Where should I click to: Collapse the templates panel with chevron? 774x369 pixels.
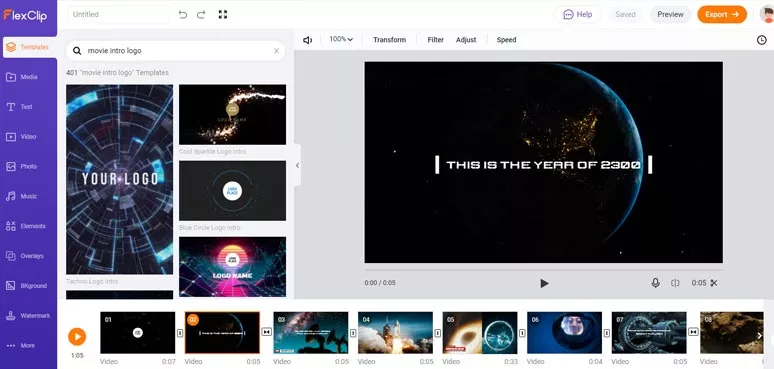pos(297,165)
